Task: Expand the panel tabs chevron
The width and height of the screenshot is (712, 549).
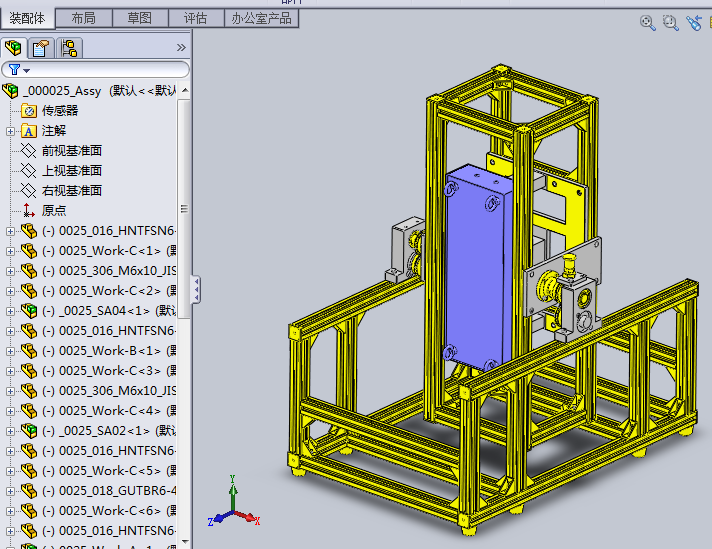Action: click(x=181, y=48)
